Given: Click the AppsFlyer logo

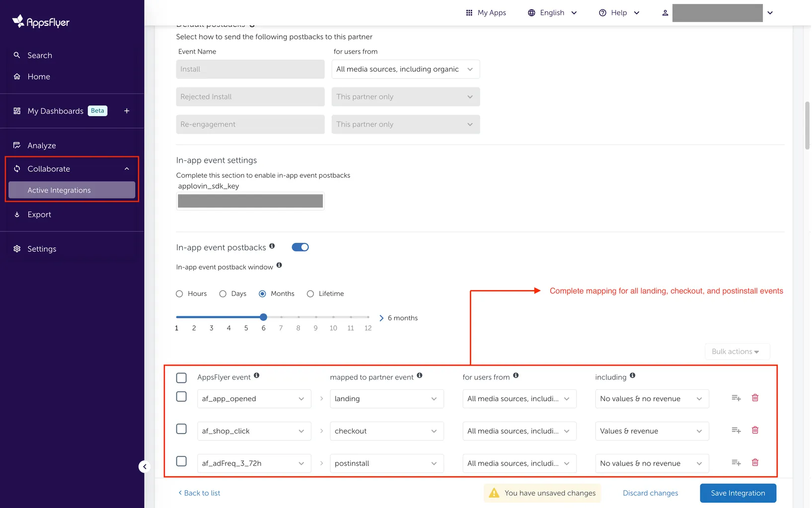Looking at the screenshot, I should click(40, 21).
